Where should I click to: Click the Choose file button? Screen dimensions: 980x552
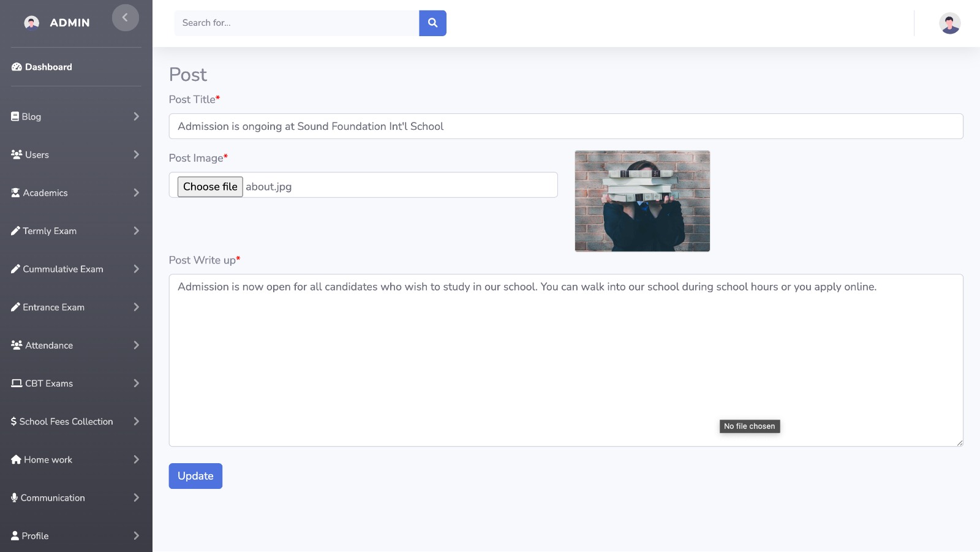point(210,187)
